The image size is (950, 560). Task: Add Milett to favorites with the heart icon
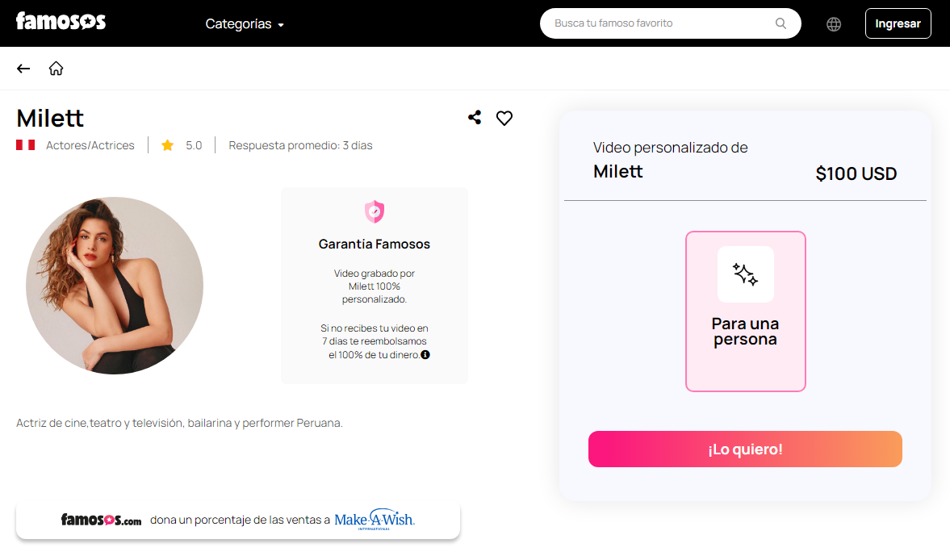click(504, 118)
